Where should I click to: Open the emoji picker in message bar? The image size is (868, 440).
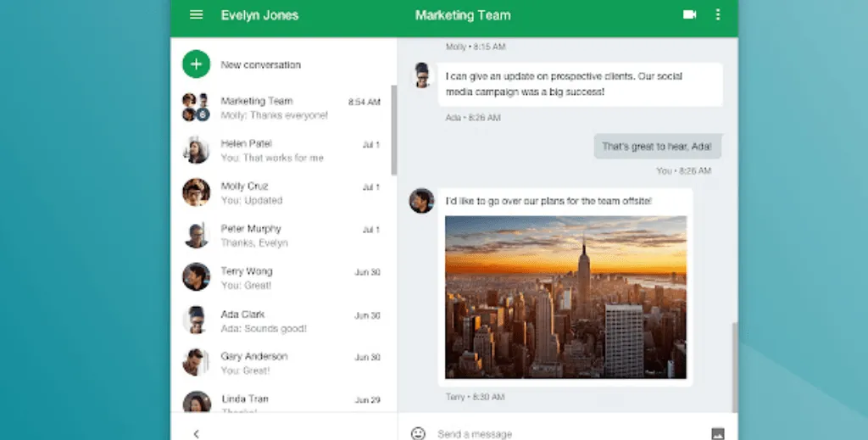coord(418,433)
